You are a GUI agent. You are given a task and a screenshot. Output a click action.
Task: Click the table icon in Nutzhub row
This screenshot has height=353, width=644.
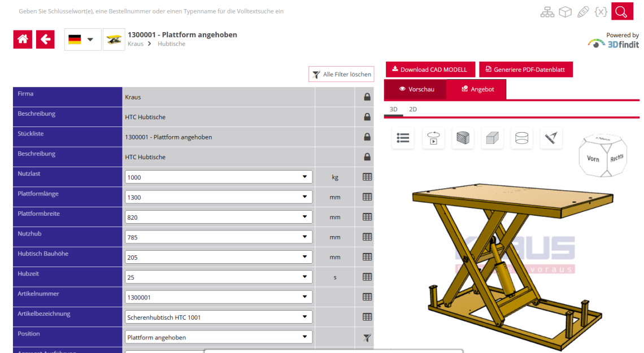click(367, 237)
